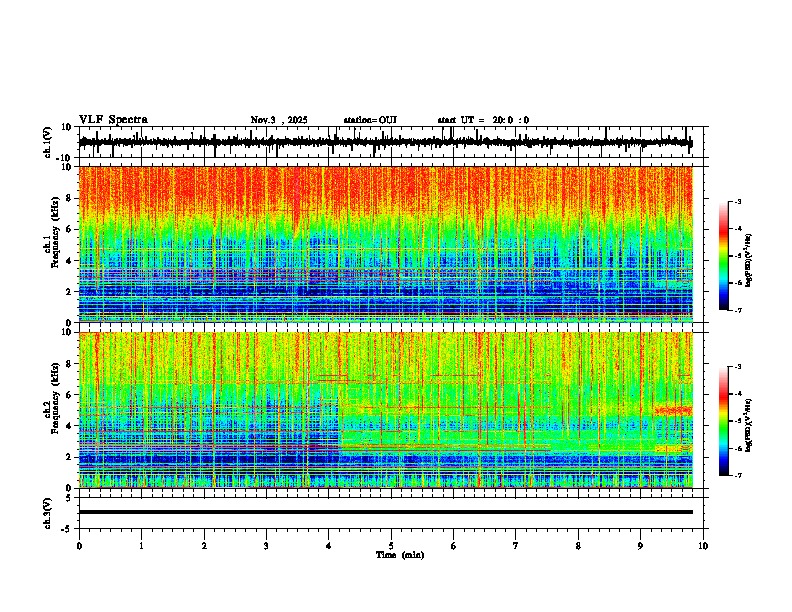Click the "ch.3(V)" axis label

[48, 513]
